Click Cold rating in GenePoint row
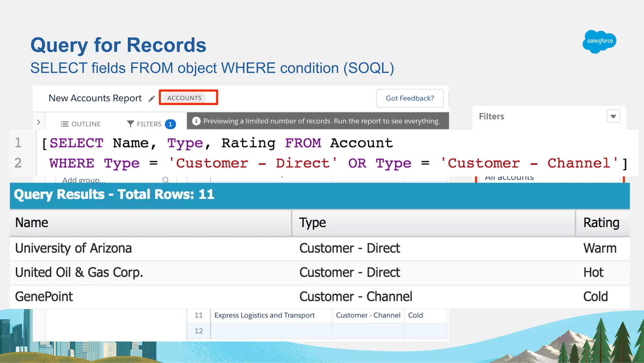The width and height of the screenshot is (644, 363). click(595, 297)
